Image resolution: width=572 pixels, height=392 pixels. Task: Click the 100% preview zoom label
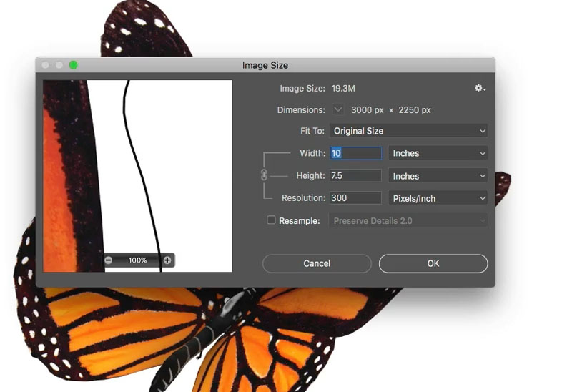137,260
